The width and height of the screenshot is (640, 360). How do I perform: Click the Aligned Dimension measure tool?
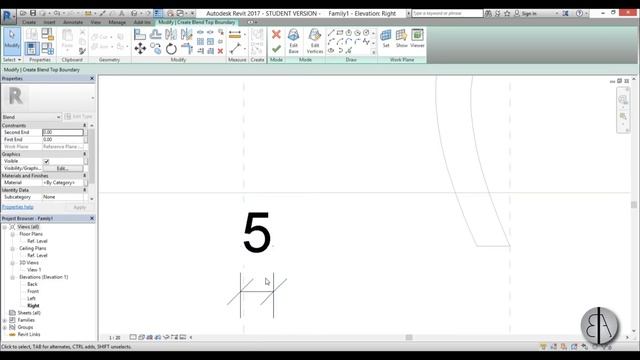pos(235,35)
